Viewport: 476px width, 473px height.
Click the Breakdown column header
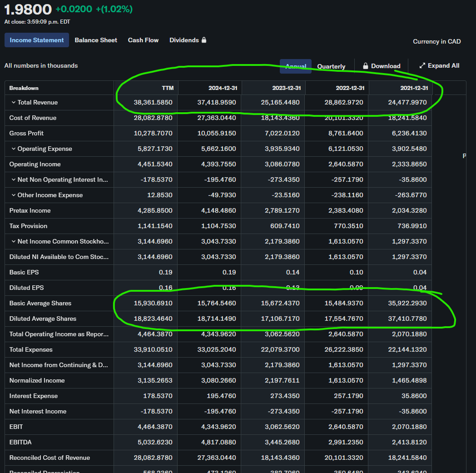(24, 88)
